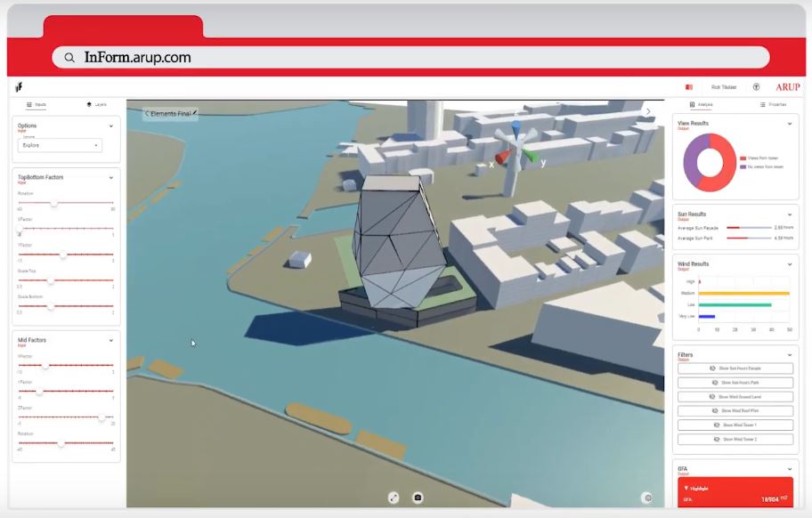Click the fullscreen expand icon
This screenshot has height=518, width=812.
[394, 498]
